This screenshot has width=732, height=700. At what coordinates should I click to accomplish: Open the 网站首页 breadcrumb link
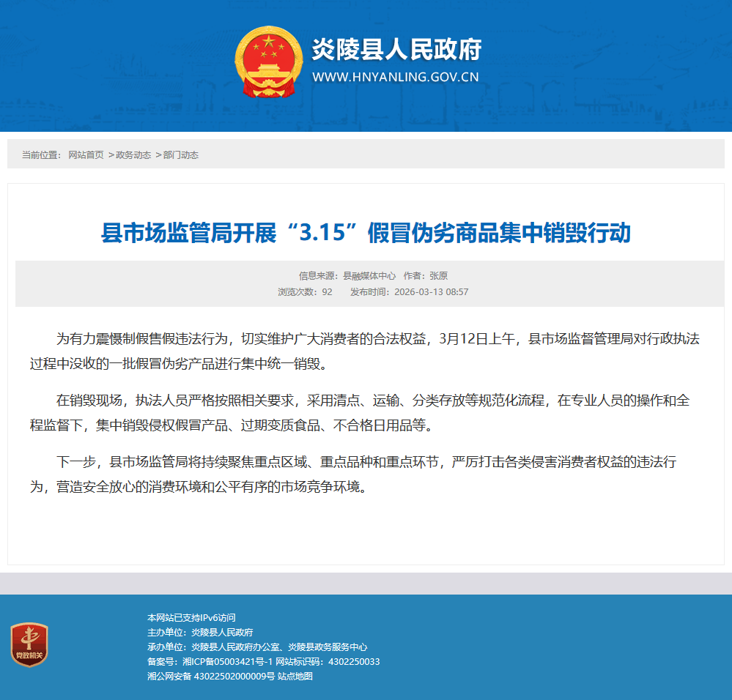point(86,155)
